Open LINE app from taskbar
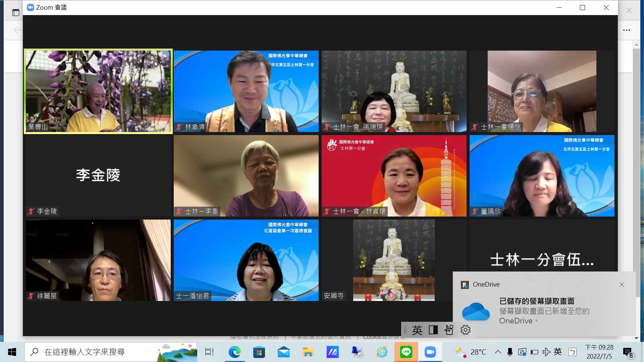Viewport: 644px width, 362px height. tap(406, 352)
